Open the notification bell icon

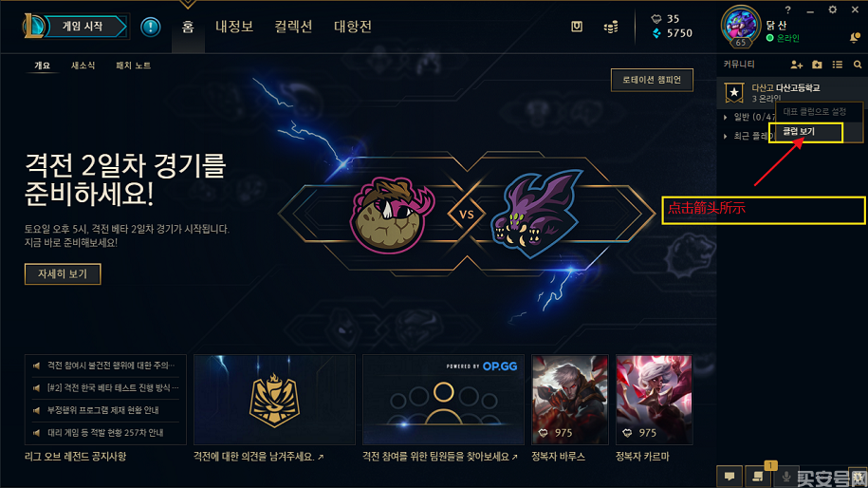(854, 38)
